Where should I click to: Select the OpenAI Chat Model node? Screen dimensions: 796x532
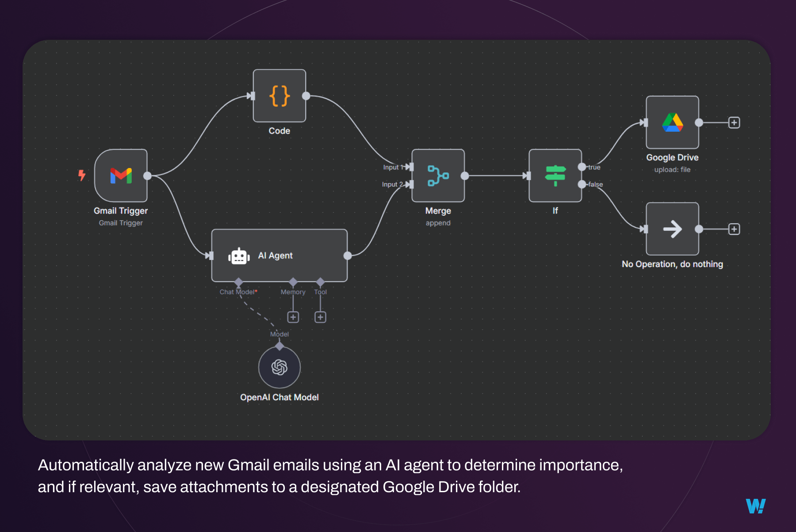[x=279, y=367]
